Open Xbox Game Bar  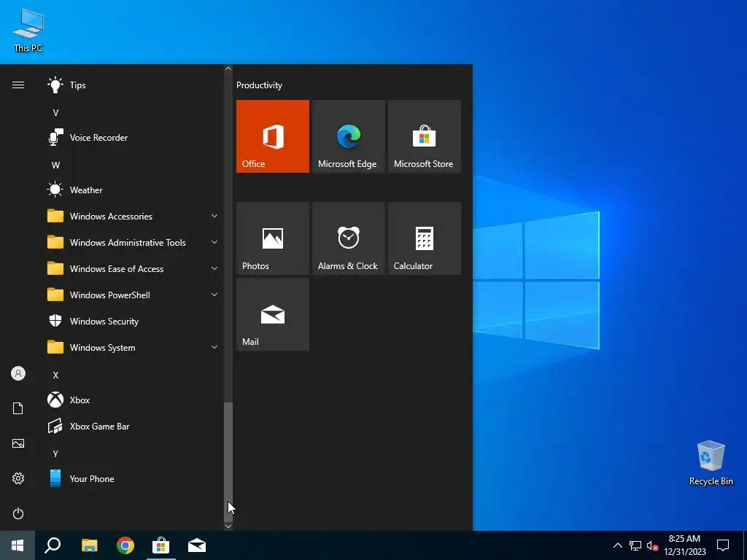pyautogui.click(x=131, y=426)
